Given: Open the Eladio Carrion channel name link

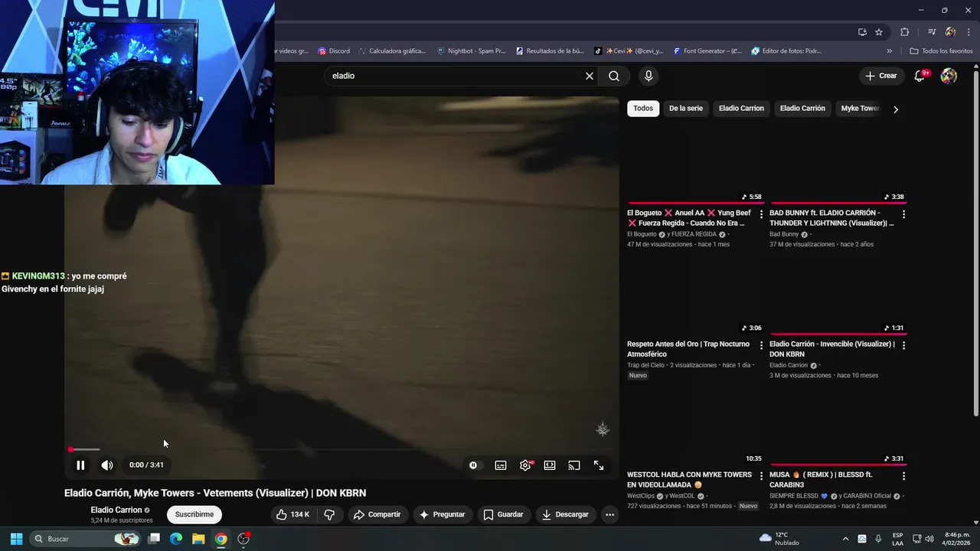Looking at the screenshot, I should pyautogui.click(x=116, y=510).
